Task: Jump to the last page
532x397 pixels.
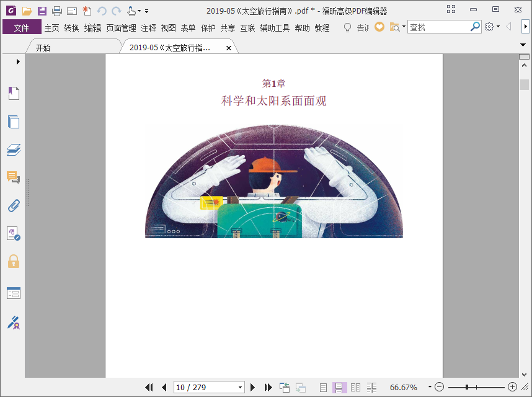Action: [x=268, y=387]
